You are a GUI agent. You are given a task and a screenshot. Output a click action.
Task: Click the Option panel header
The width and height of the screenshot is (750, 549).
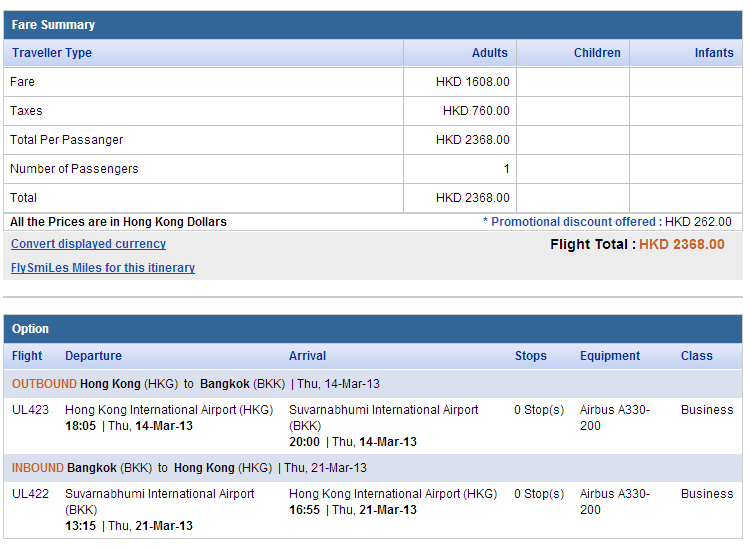31,329
